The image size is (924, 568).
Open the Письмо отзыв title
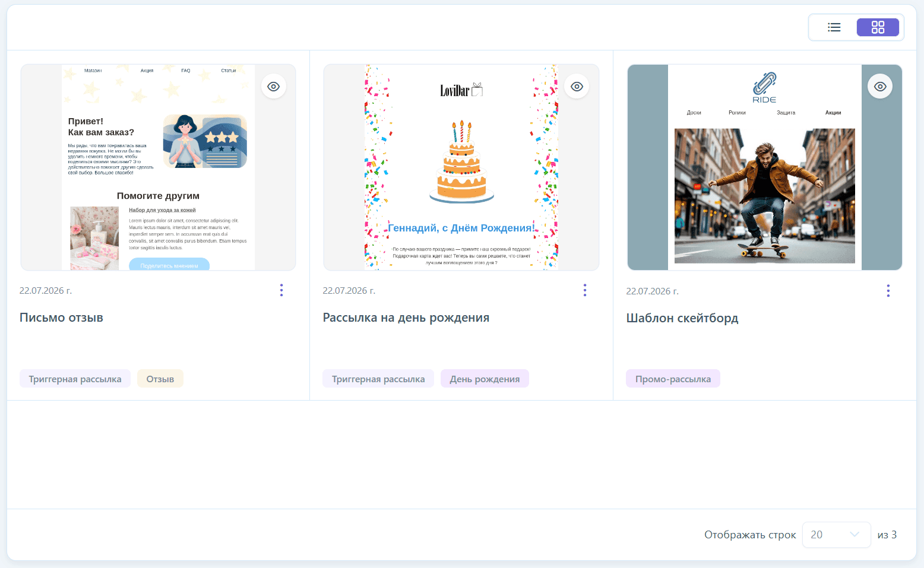click(x=61, y=318)
